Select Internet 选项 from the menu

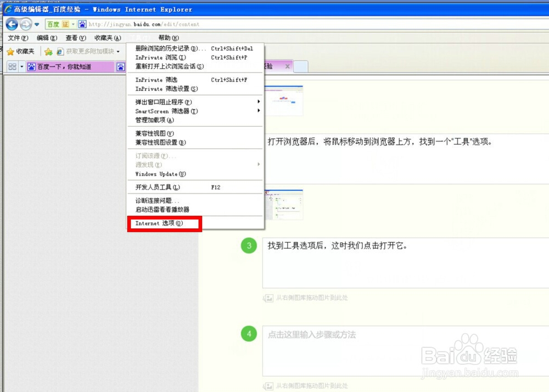(x=159, y=223)
